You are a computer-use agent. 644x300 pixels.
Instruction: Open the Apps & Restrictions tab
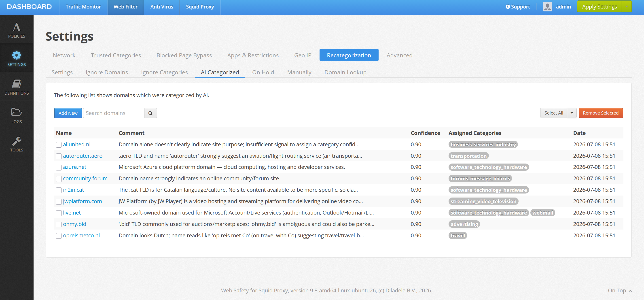point(253,55)
